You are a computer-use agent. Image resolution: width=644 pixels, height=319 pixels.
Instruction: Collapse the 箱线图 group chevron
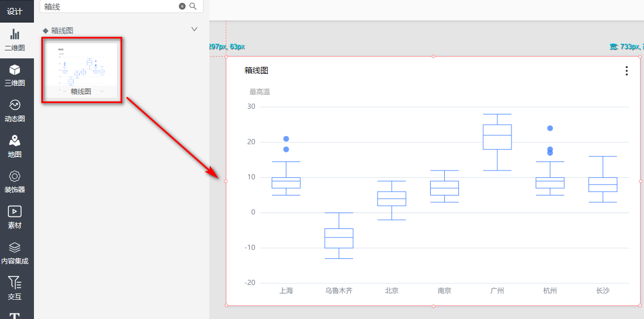pyautogui.click(x=194, y=29)
